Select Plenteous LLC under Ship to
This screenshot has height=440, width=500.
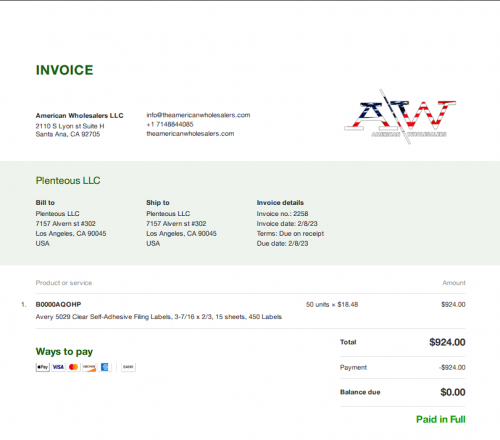pyautogui.click(x=168, y=214)
